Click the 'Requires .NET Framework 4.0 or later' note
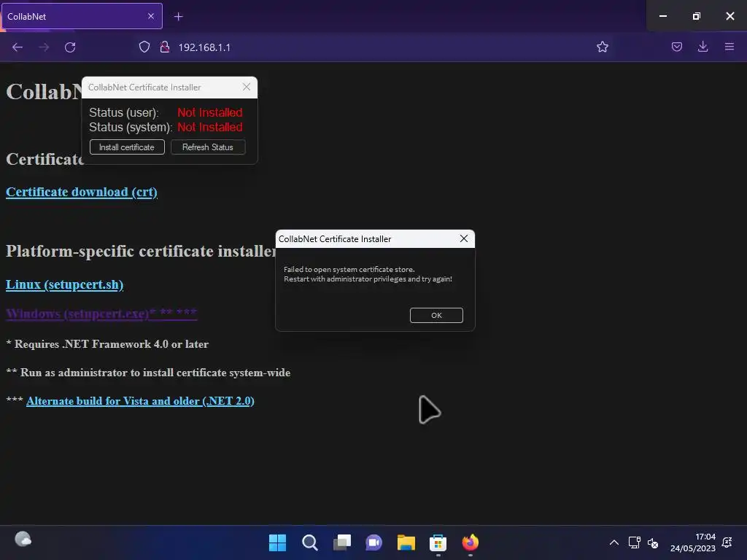This screenshot has width=747, height=560. [107, 344]
